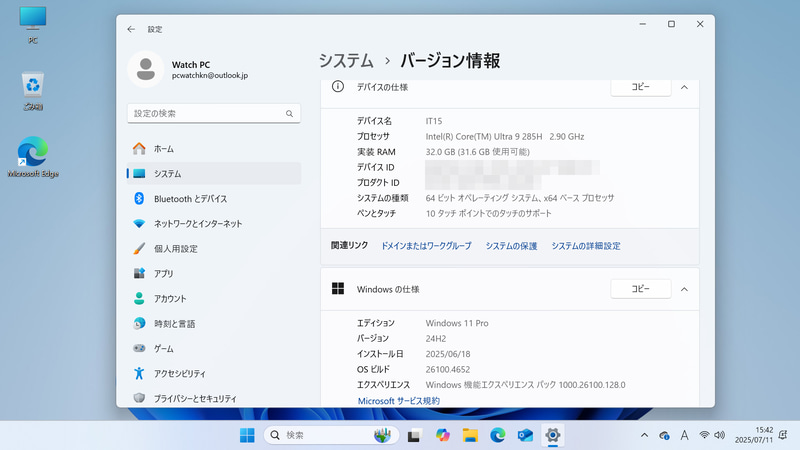Click the account email pcwatchkn@outlook.jp
Image resolution: width=800 pixels, height=450 pixels.
(x=210, y=76)
